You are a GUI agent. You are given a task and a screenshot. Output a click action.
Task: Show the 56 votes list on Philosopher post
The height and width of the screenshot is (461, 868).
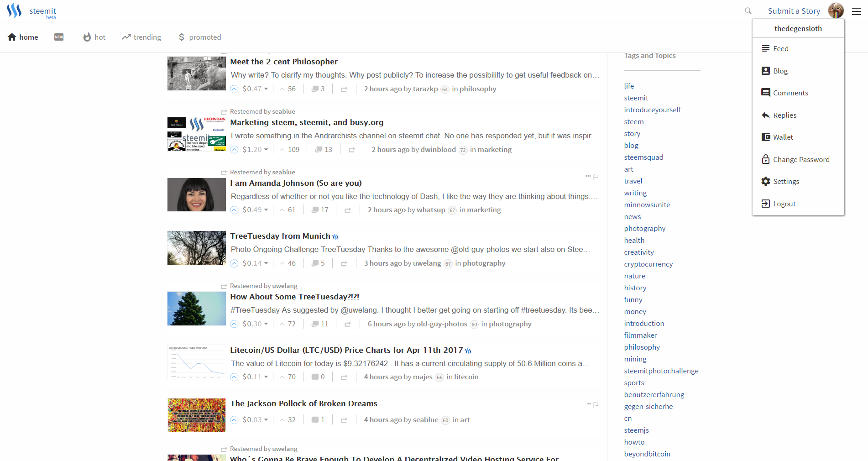[x=288, y=89]
